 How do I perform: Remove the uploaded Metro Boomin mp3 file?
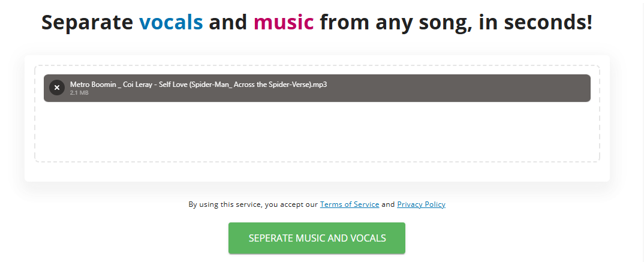pos(57,88)
